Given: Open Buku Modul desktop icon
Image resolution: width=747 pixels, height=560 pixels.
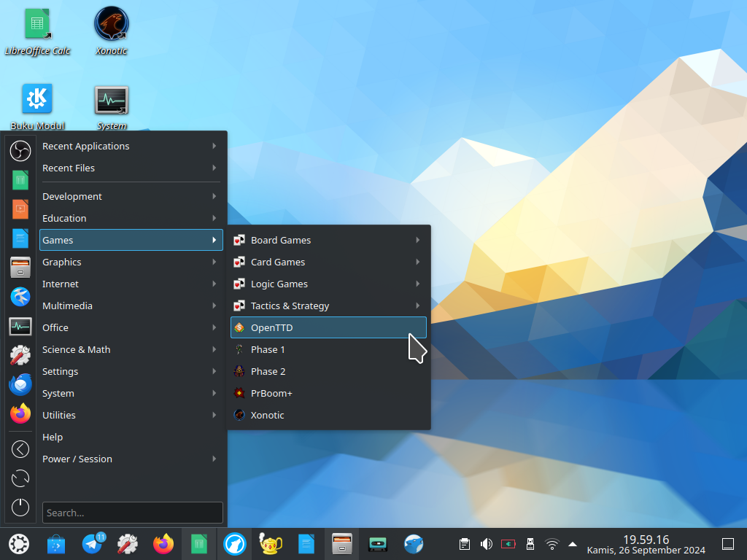Looking at the screenshot, I should (37, 107).
